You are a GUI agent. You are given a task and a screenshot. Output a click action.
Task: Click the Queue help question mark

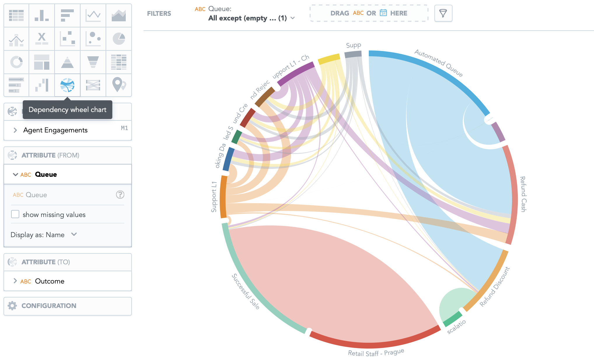(120, 195)
